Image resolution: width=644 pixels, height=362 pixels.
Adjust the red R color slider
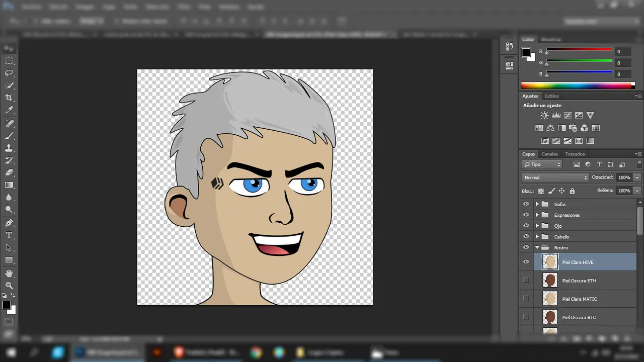tap(579, 51)
